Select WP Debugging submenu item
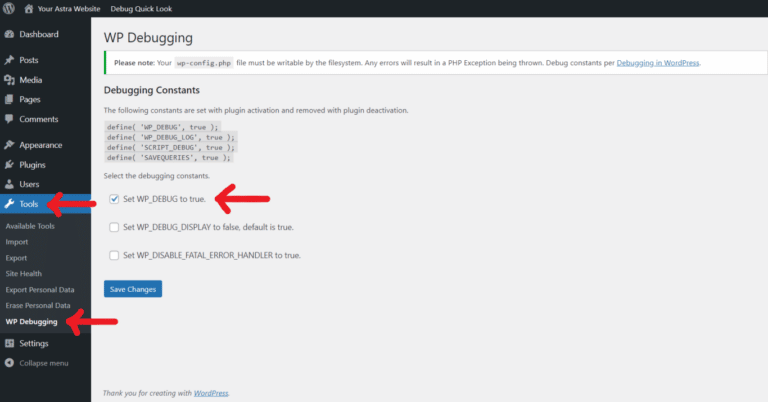The height and width of the screenshot is (402, 768). point(31,322)
